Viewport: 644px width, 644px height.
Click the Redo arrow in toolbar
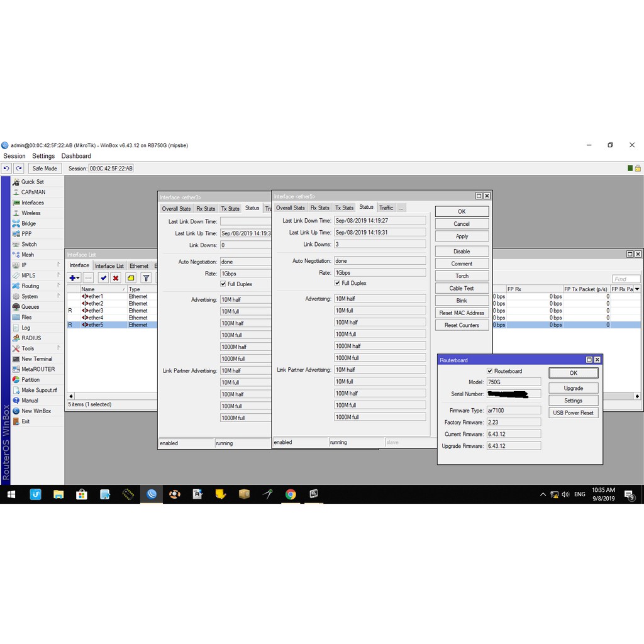[19, 169]
